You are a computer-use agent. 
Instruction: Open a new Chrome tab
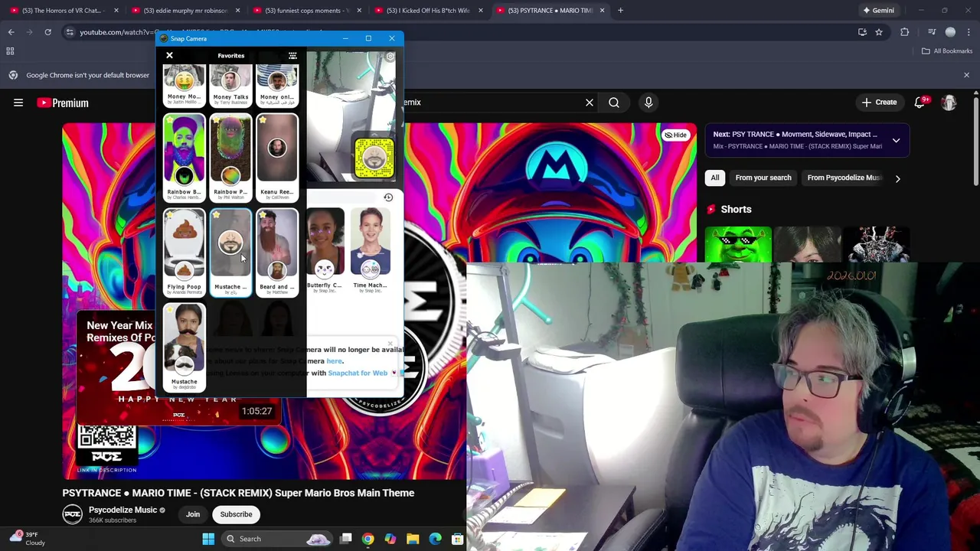click(620, 11)
